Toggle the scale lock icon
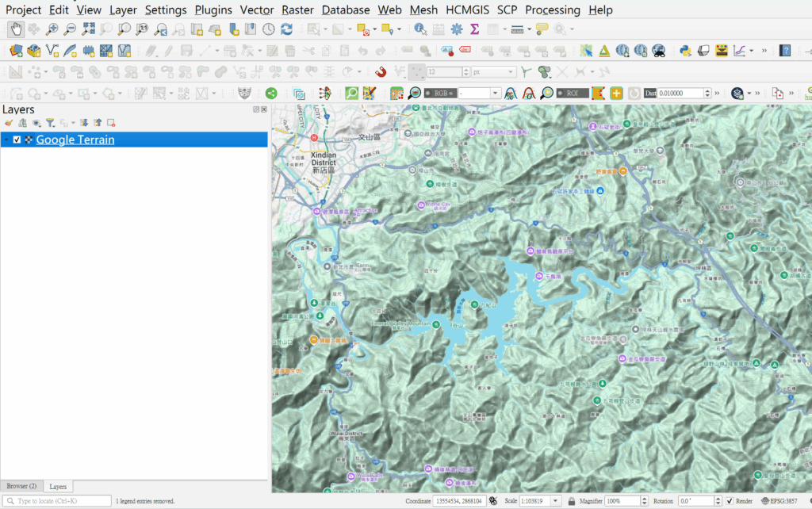 click(571, 501)
